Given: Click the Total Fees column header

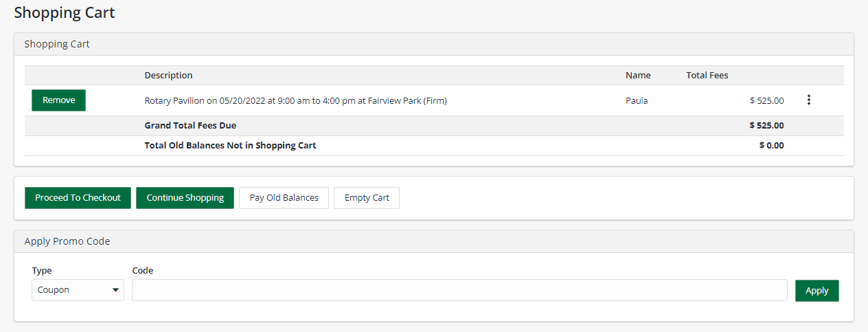Looking at the screenshot, I should coord(707,75).
